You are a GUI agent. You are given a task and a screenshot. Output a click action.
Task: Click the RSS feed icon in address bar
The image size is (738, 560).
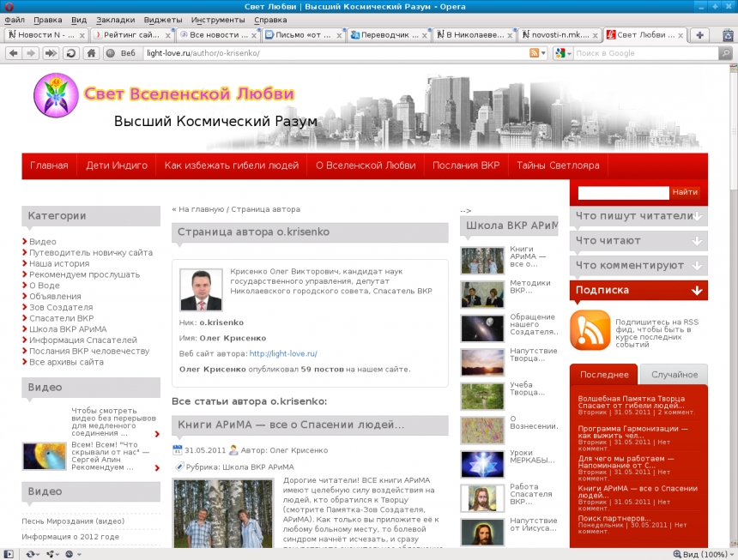pos(535,53)
